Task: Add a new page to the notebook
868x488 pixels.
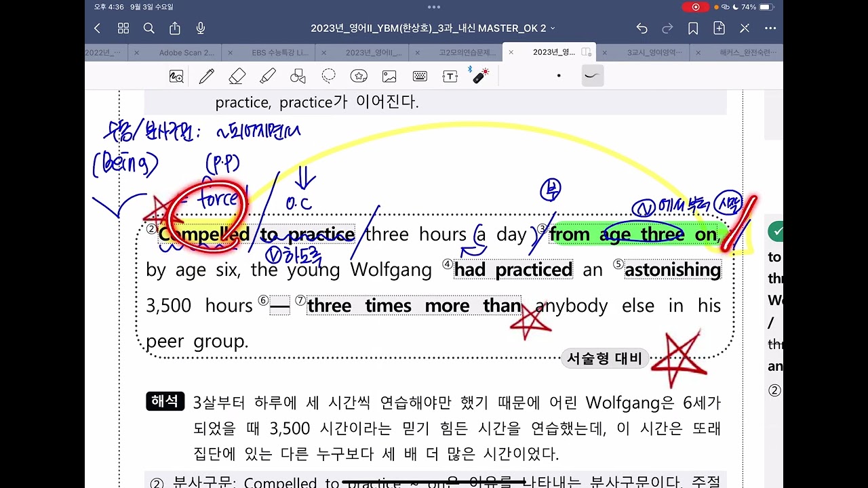Action: pyautogui.click(x=719, y=28)
